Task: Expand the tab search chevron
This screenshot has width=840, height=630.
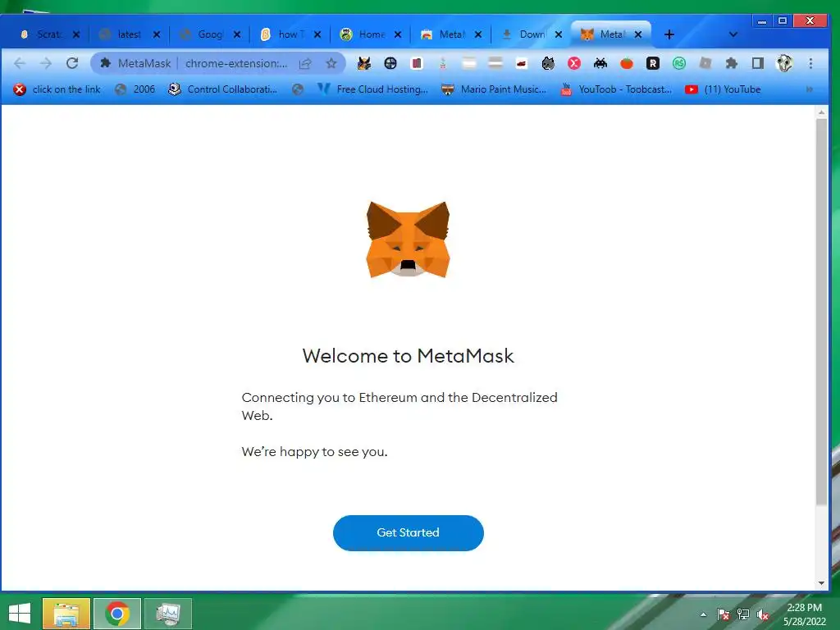Action: pos(733,34)
